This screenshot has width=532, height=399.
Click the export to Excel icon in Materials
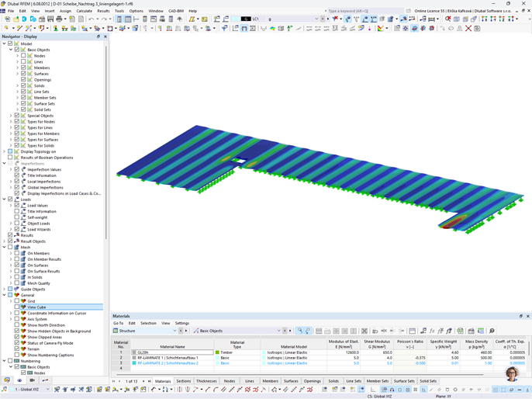[460, 331]
